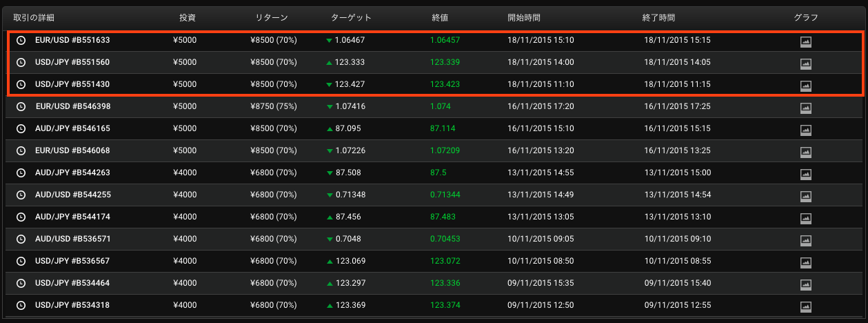Select the 終了時間 column header
This screenshot has width=868, height=323.
[658, 17]
